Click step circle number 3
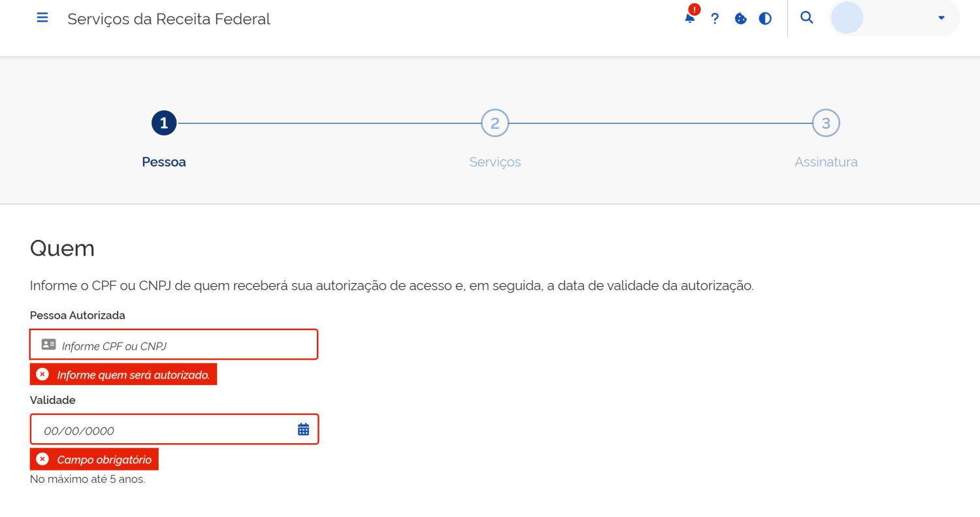Viewport: 980px width, 517px height. tap(826, 122)
